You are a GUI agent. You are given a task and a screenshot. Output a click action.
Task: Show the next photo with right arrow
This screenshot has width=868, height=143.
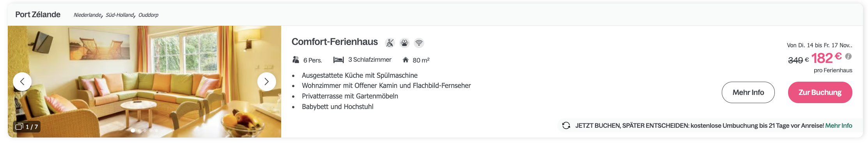[267, 82]
